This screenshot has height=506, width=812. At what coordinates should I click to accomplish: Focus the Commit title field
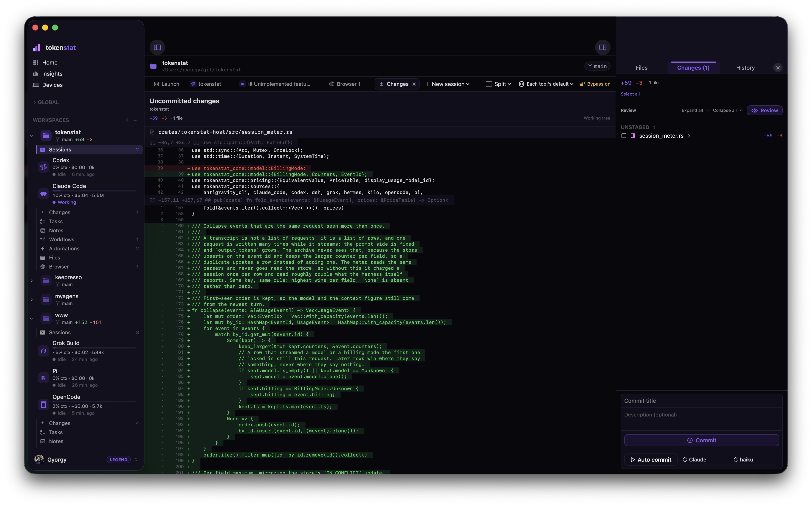702,401
